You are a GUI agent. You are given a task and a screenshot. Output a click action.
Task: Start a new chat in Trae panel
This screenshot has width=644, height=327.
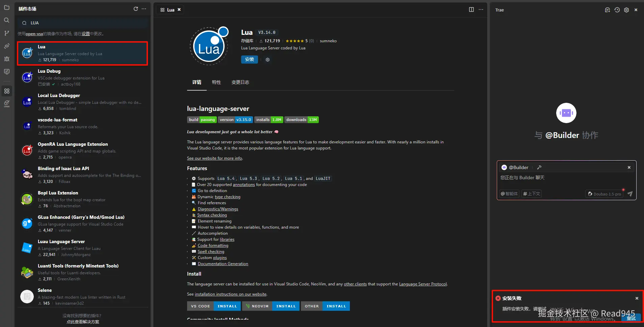pos(607,10)
